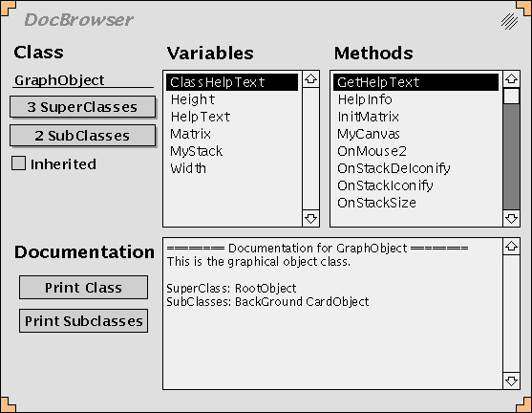Click Variables list scroll up arrow
Viewport: 532px width, 413px height.
tap(310, 79)
